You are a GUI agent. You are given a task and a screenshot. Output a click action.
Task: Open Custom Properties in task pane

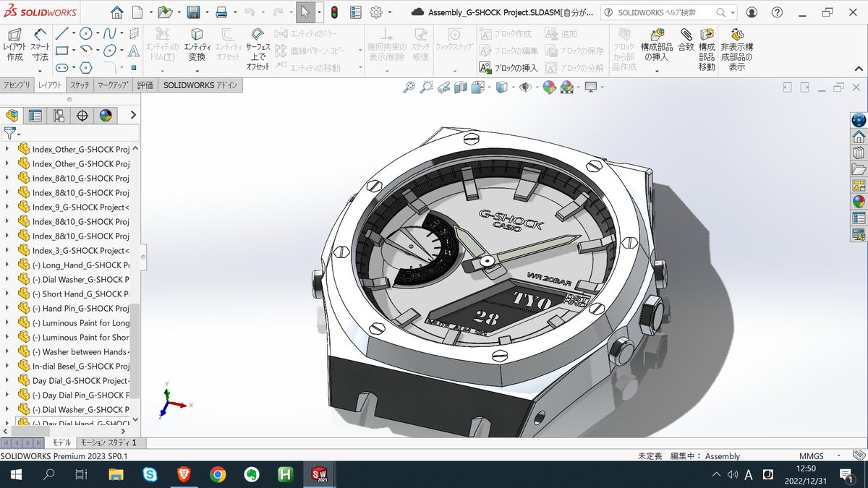pos(859,218)
